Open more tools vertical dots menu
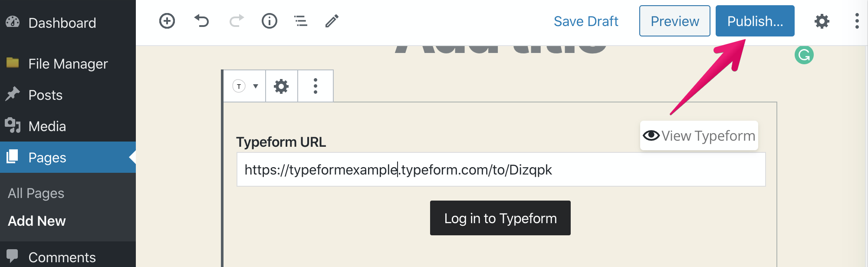This screenshot has width=868, height=267. tap(857, 21)
